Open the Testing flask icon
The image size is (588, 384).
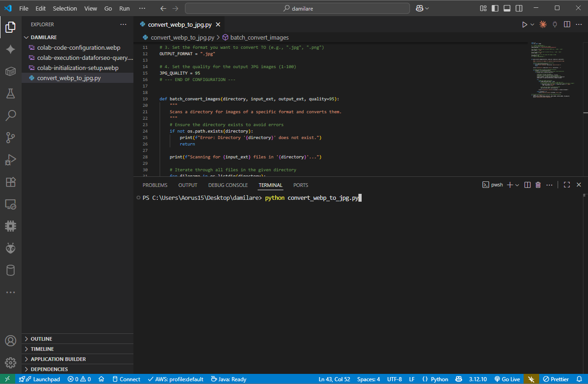pyautogui.click(x=10, y=93)
